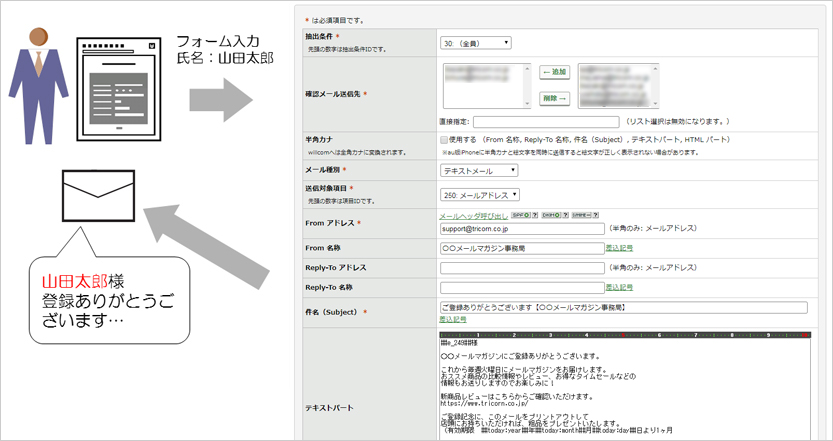
Task: Open the メールヘッダ呼び出し link
Action: coord(473,216)
